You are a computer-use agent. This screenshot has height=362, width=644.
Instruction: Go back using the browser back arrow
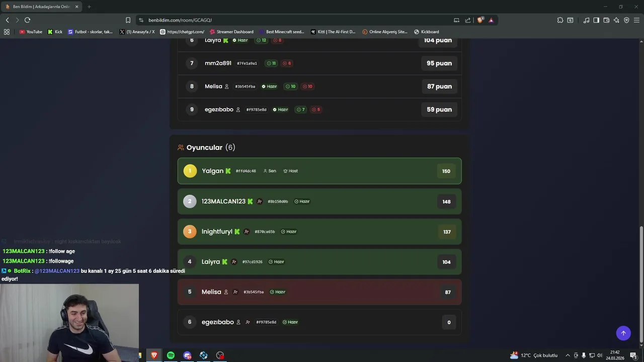7,20
